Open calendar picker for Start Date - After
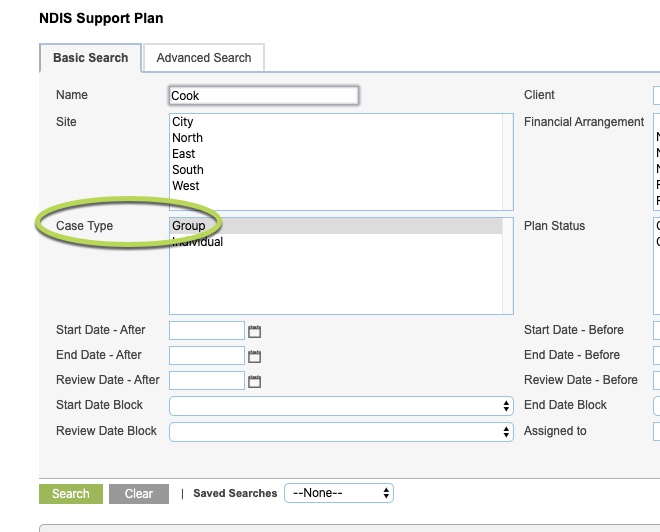This screenshot has height=532, width=660. 254,331
